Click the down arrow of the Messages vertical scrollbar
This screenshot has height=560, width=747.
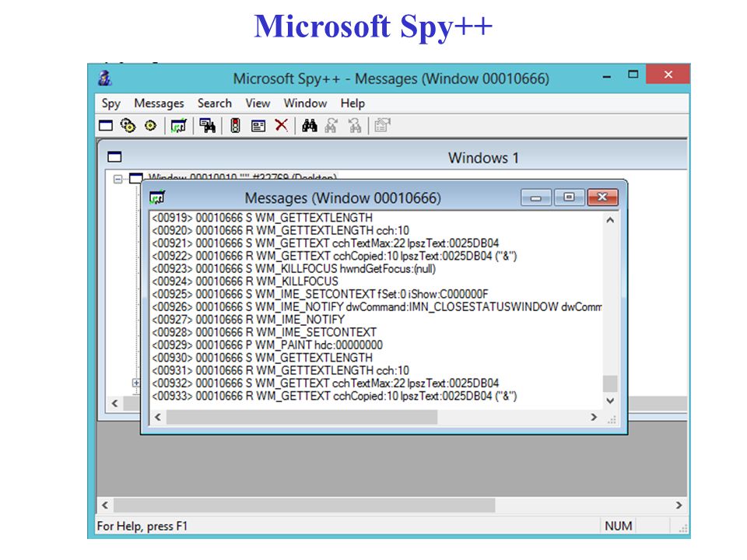click(x=610, y=401)
